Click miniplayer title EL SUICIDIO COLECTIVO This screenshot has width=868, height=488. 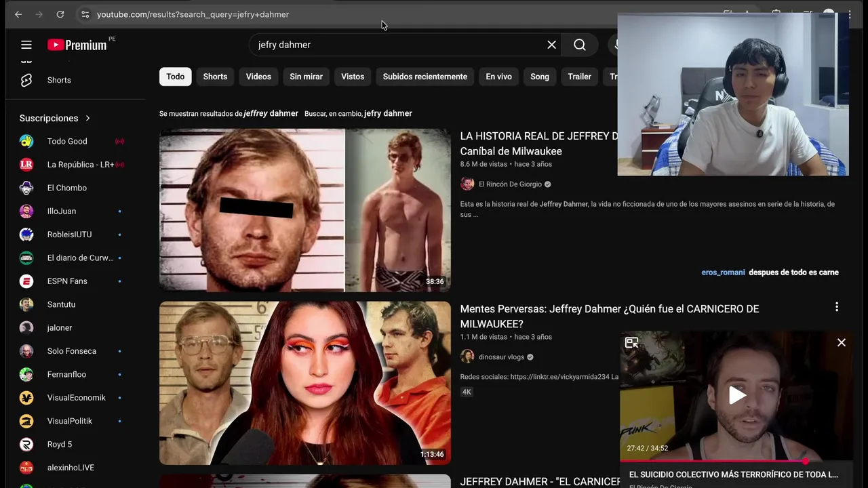(734, 474)
